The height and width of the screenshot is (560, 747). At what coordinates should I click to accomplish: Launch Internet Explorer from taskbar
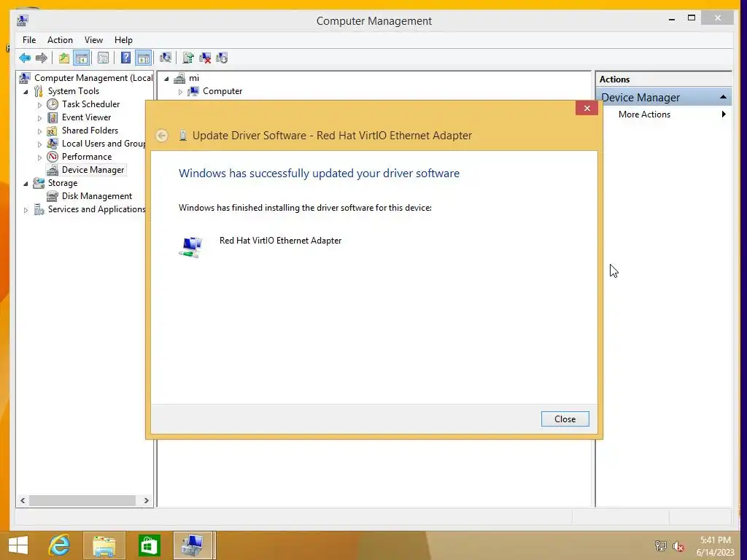pyautogui.click(x=60, y=545)
